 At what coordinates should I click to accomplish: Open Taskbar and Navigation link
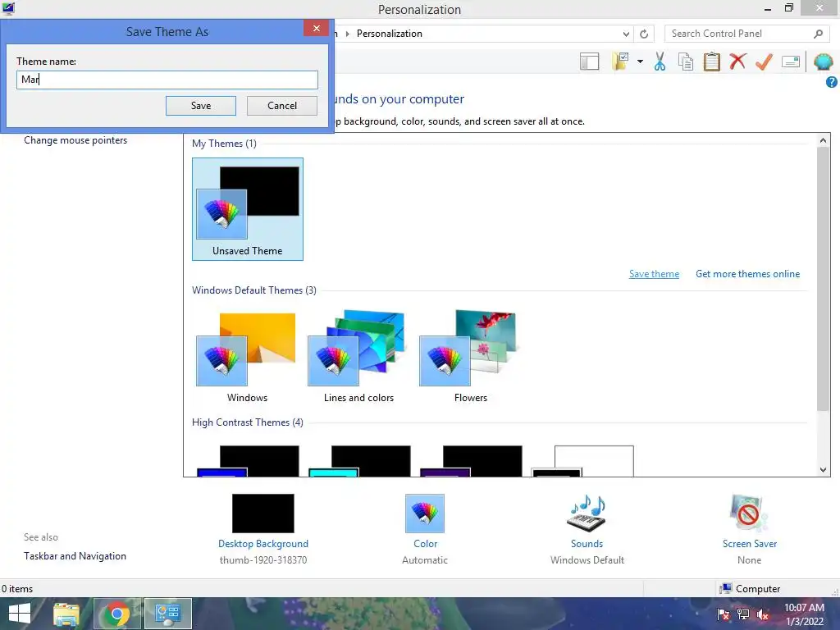75,556
